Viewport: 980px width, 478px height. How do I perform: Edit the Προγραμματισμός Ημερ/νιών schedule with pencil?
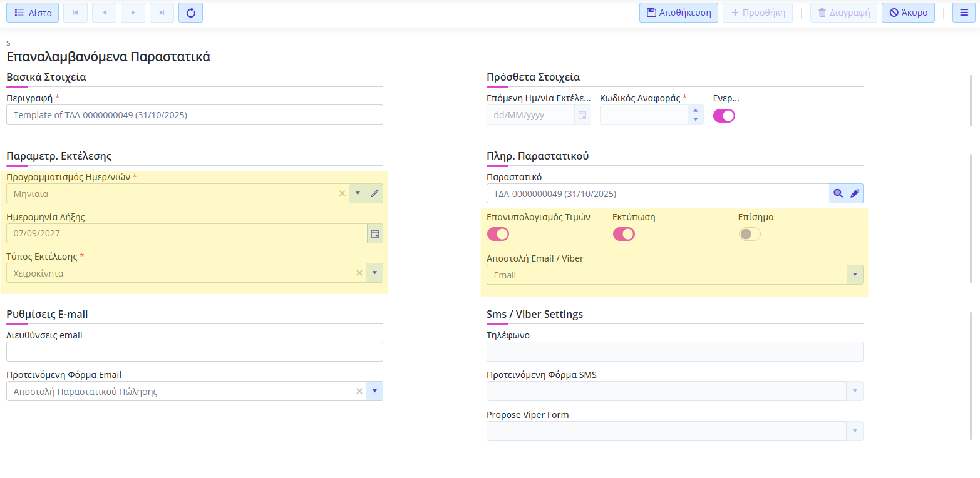pyautogui.click(x=374, y=193)
